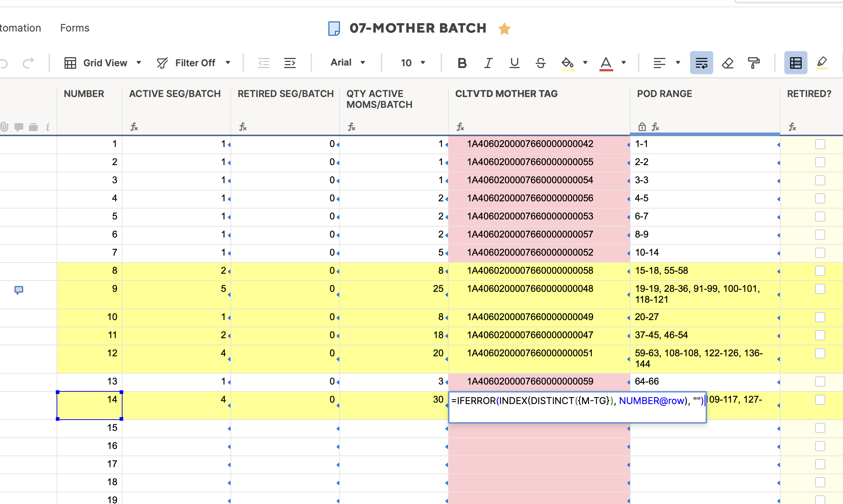The width and height of the screenshot is (843, 504).
Task: Click the text alignment icon
Action: point(659,63)
